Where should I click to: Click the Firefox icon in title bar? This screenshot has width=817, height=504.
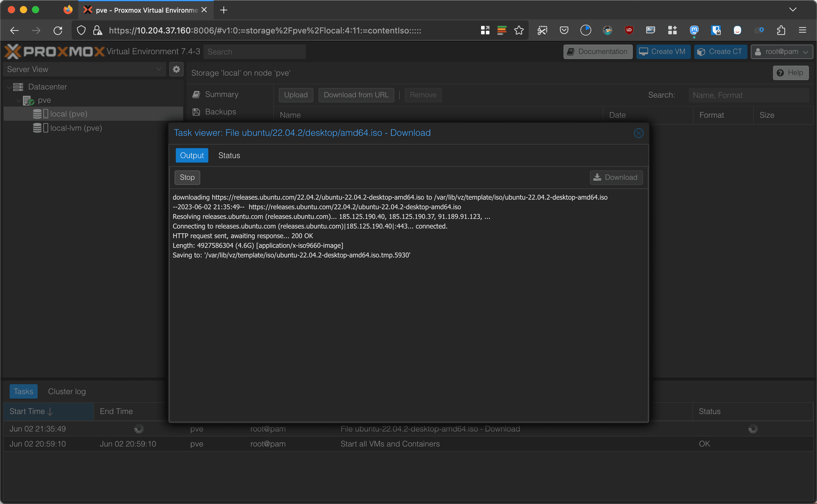pos(68,10)
